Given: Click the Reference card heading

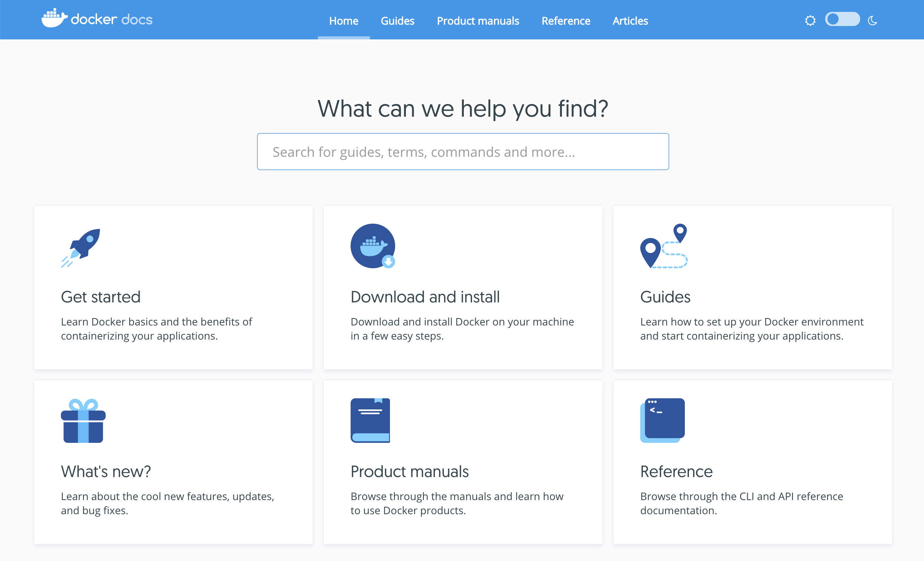Looking at the screenshot, I should tap(676, 471).
